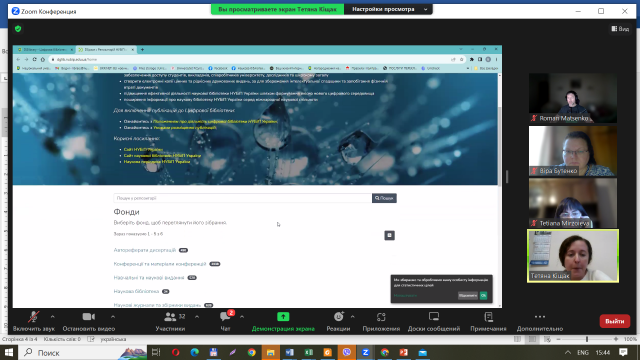This screenshot has height=360, width=640.
Task: Open File Explorer from taskbar
Action: (x=271, y=352)
